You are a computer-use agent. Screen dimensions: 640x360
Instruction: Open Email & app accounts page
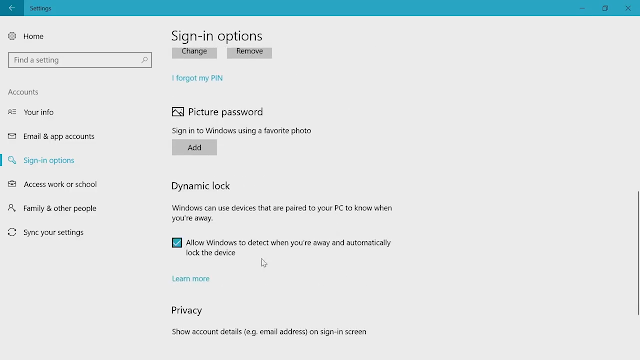59,136
